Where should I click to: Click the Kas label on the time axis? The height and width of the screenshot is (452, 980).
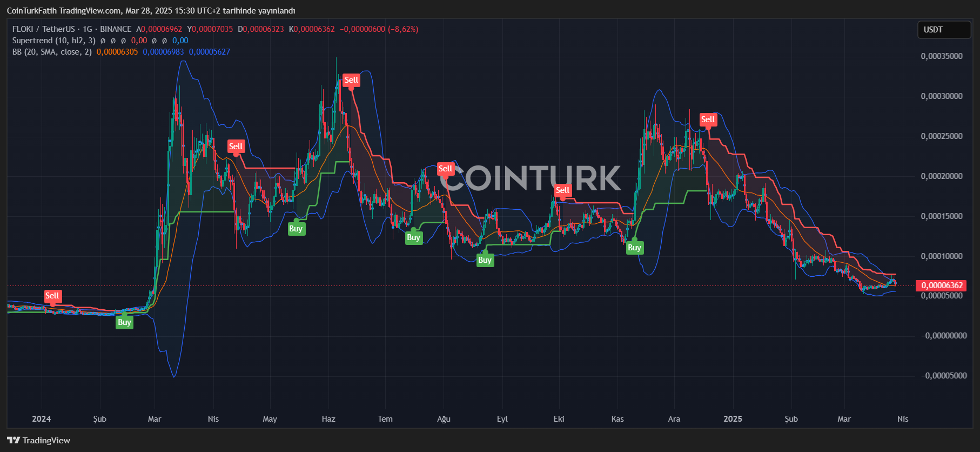tap(617, 419)
